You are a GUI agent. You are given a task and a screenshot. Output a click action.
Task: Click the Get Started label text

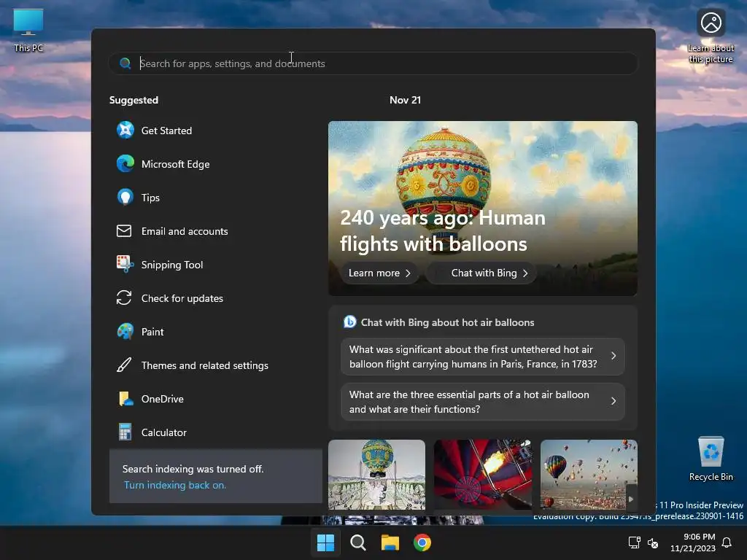[166, 130]
